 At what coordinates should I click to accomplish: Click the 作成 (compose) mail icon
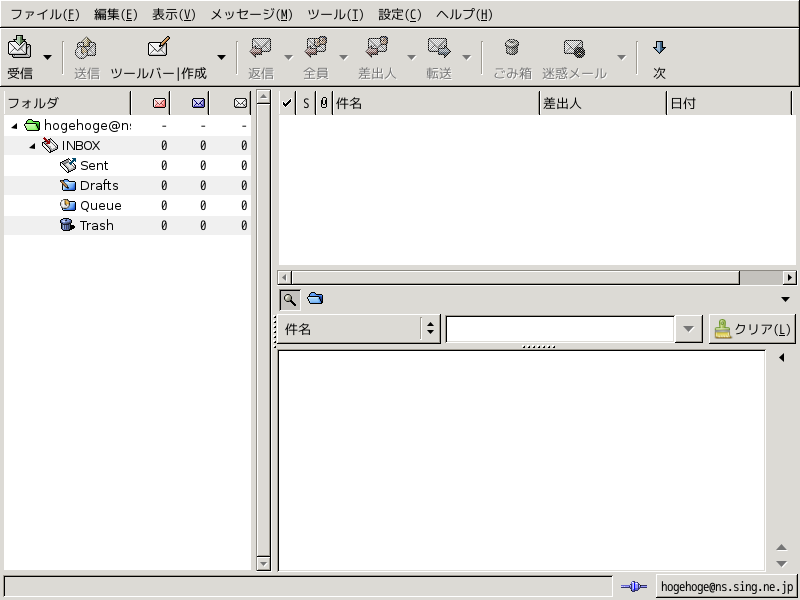(x=158, y=48)
